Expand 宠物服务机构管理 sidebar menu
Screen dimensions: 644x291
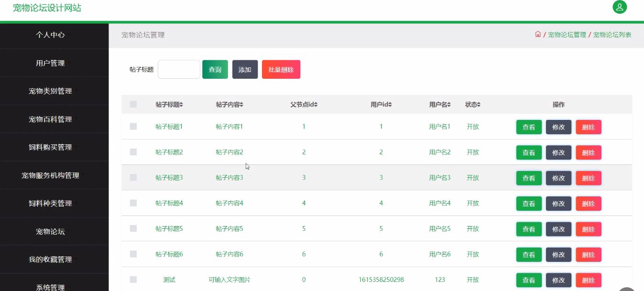(54, 175)
